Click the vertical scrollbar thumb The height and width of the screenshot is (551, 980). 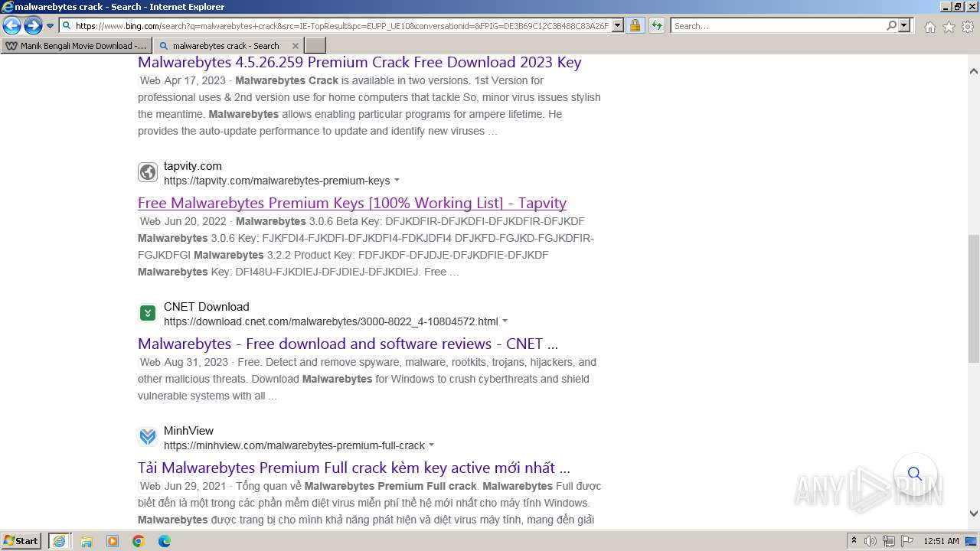tap(974, 299)
